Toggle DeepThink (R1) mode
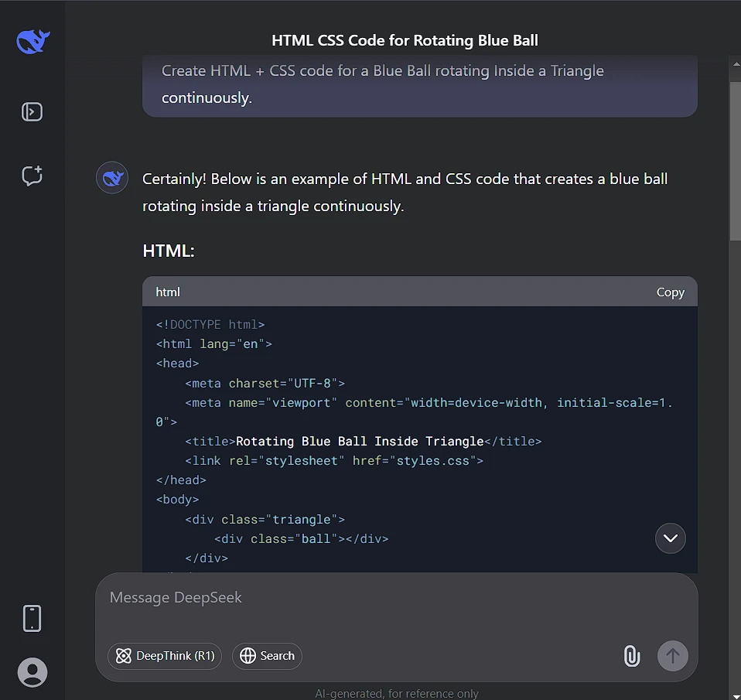The width and height of the screenshot is (741, 700). (165, 656)
